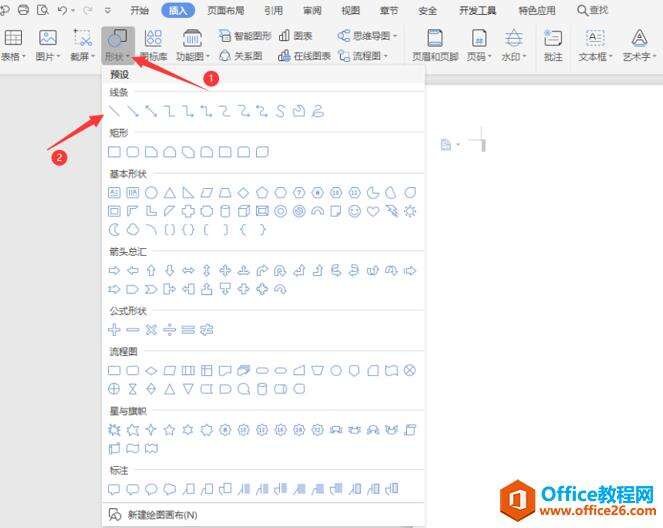The width and height of the screenshot is (663, 528).
Task: Select the oval basic shape
Action: [x=151, y=193]
